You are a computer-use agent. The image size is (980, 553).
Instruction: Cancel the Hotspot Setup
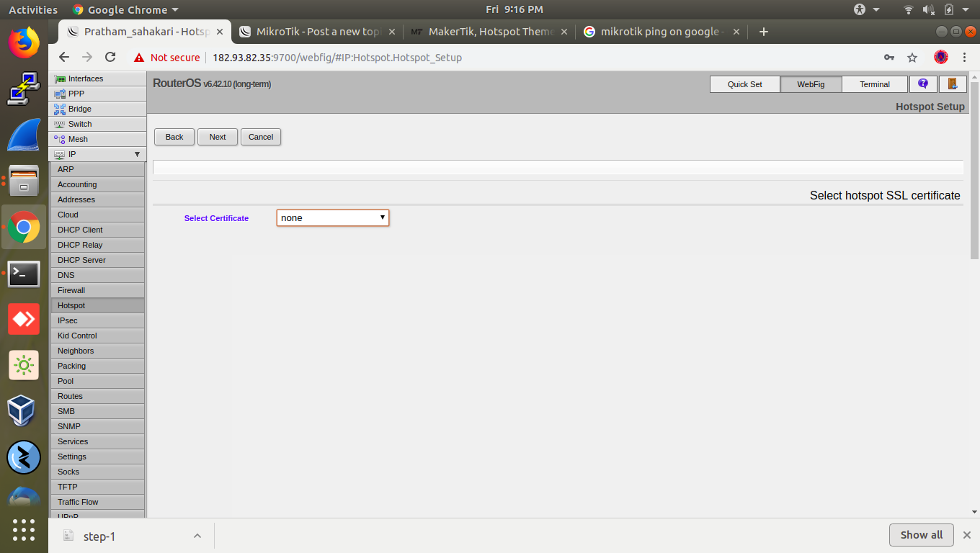(261, 137)
